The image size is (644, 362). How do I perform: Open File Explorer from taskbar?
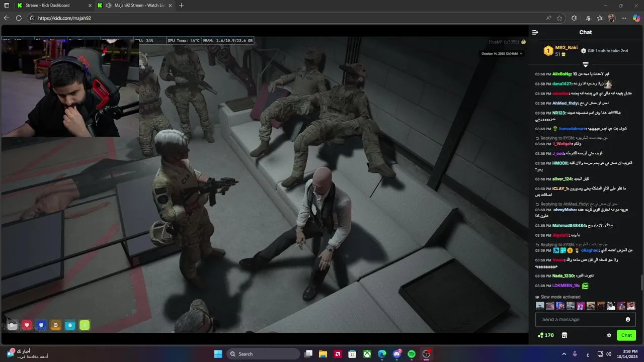(323, 354)
